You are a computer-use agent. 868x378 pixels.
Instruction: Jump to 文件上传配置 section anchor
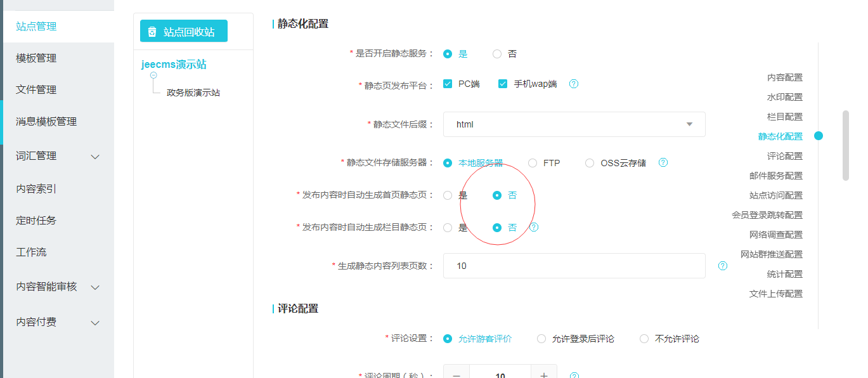(x=776, y=294)
